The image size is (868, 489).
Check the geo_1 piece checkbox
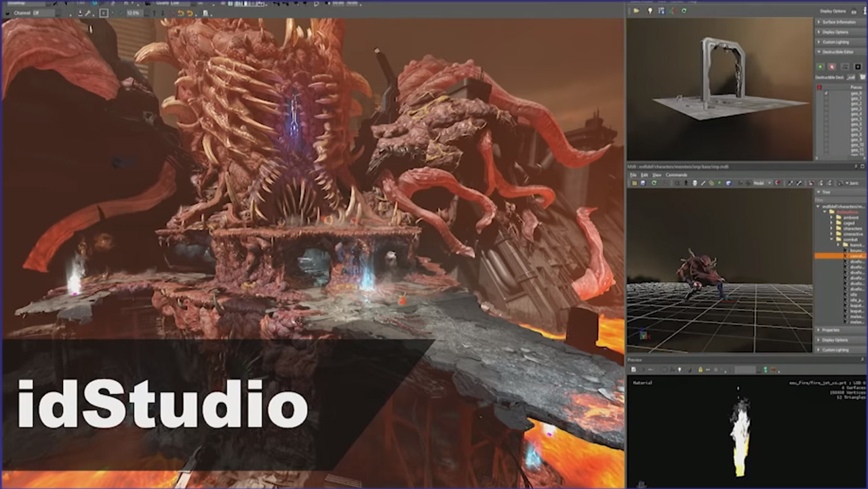826,98
